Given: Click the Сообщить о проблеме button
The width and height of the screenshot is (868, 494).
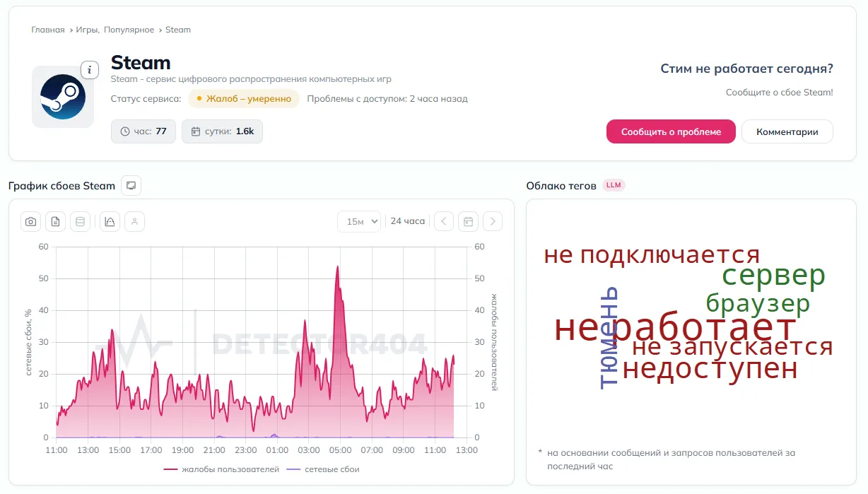Looking at the screenshot, I should (671, 131).
